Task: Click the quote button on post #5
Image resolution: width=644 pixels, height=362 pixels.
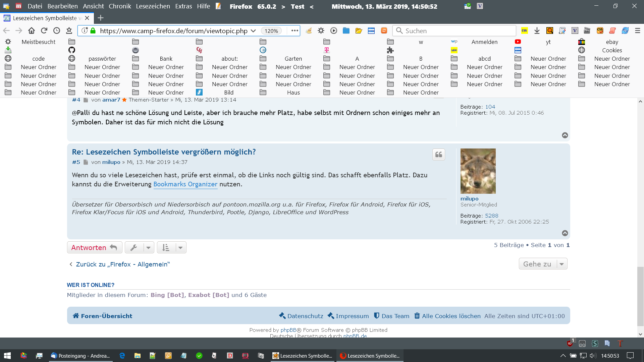Action: coord(438,155)
